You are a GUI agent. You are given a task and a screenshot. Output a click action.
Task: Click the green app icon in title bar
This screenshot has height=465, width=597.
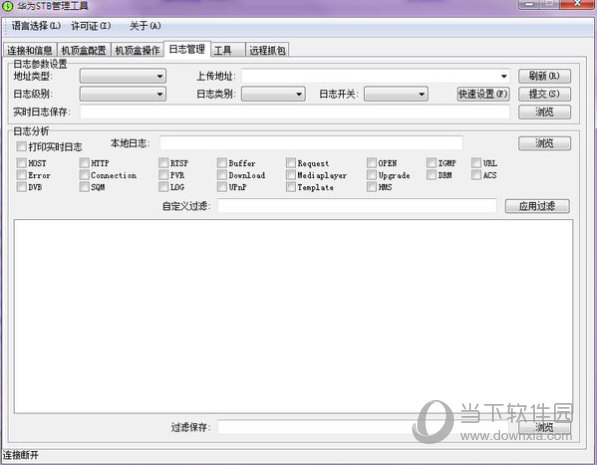7,6
